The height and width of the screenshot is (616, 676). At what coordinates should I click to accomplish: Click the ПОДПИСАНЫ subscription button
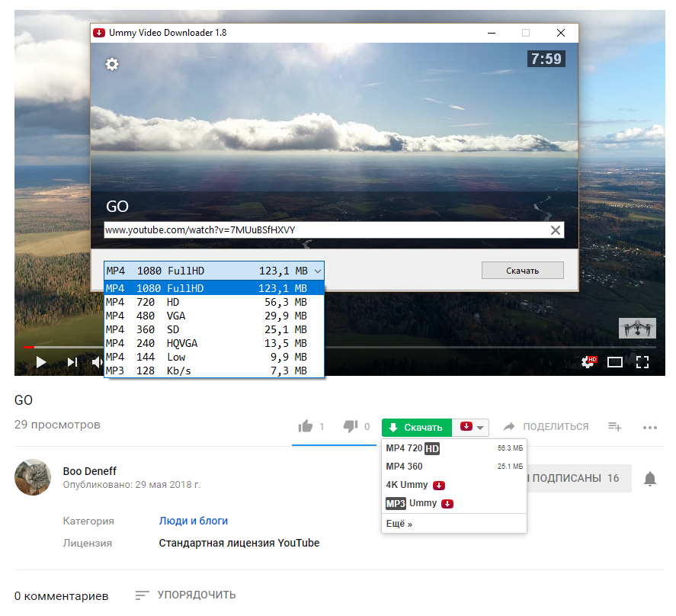(579, 479)
